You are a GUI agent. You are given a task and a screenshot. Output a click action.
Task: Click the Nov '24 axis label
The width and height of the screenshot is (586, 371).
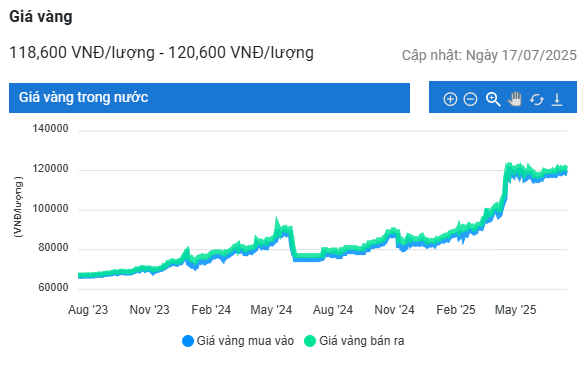point(394,310)
